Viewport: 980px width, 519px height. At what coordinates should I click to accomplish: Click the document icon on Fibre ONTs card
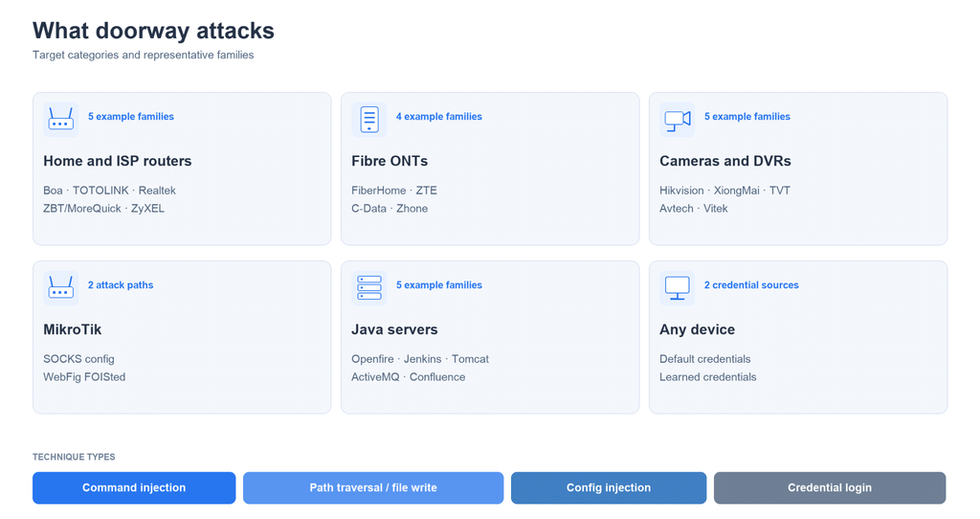pyautogui.click(x=369, y=120)
